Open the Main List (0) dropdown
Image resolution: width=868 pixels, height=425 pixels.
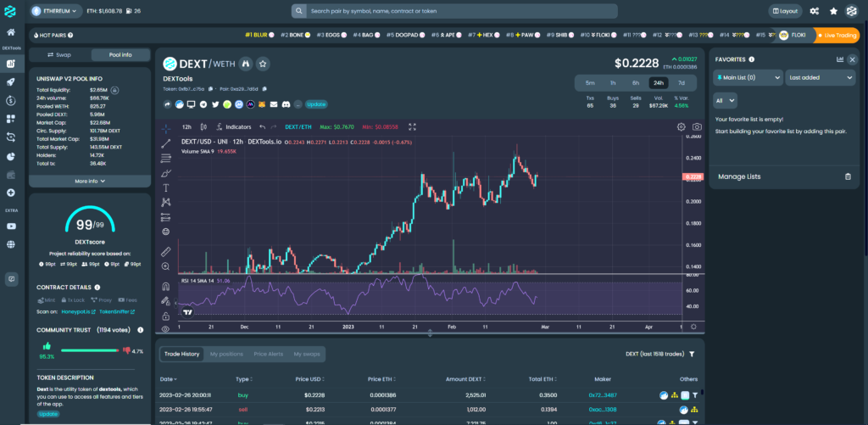click(748, 77)
